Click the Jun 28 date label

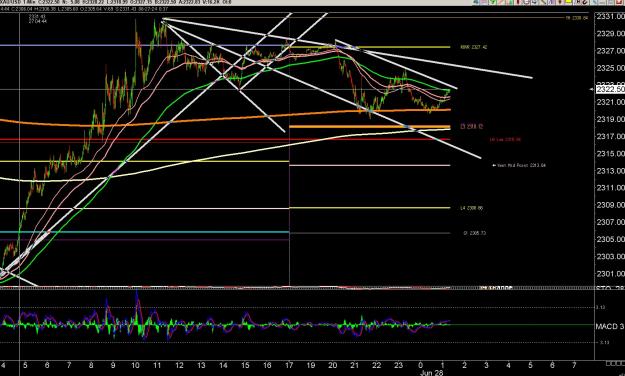[431, 373]
